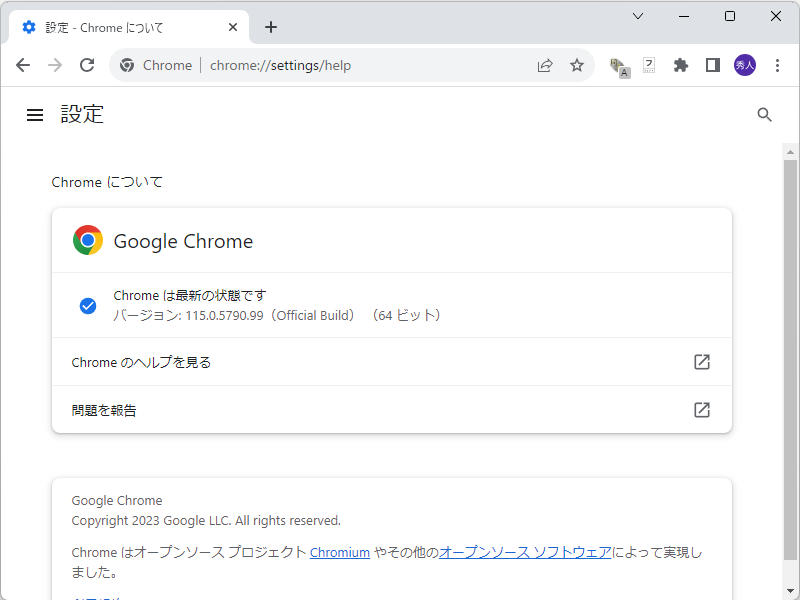Bookmark this page via the star icon

[577, 64]
